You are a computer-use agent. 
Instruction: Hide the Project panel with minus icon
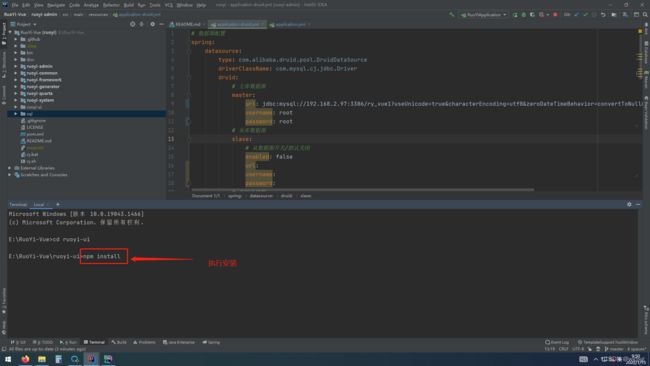tap(162, 24)
